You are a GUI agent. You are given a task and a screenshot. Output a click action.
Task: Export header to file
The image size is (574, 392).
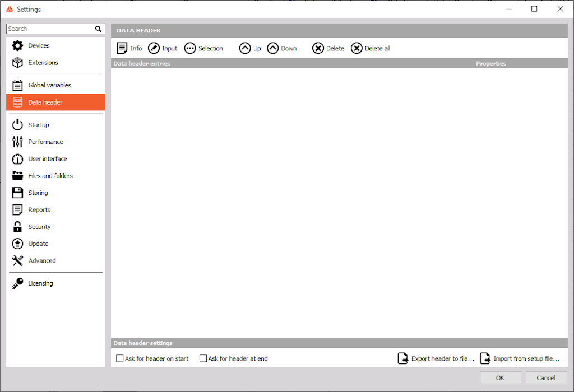click(436, 358)
